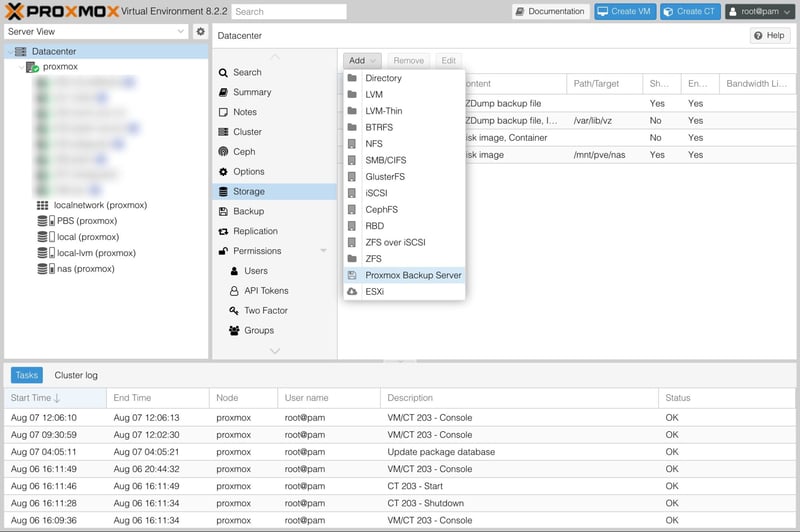Click the Ceph icon in the sidebar
Screen dimensions: 800x532
pos(224,152)
